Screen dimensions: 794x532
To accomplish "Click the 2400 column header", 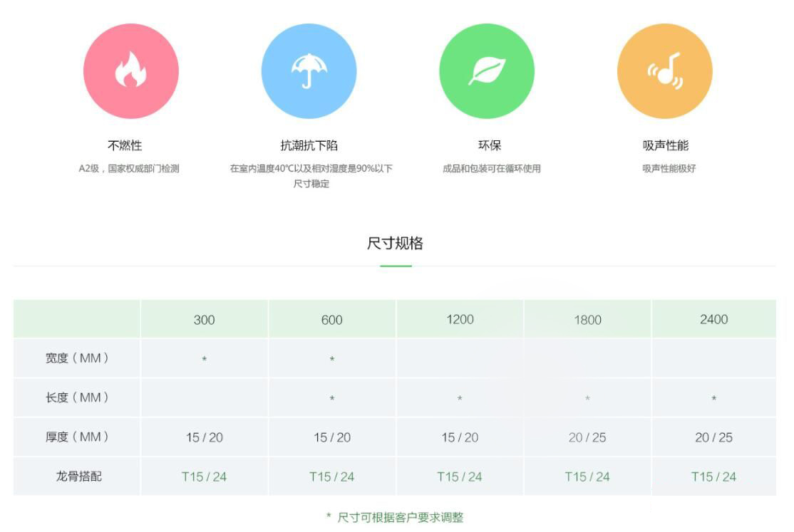I will (x=713, y=319).
